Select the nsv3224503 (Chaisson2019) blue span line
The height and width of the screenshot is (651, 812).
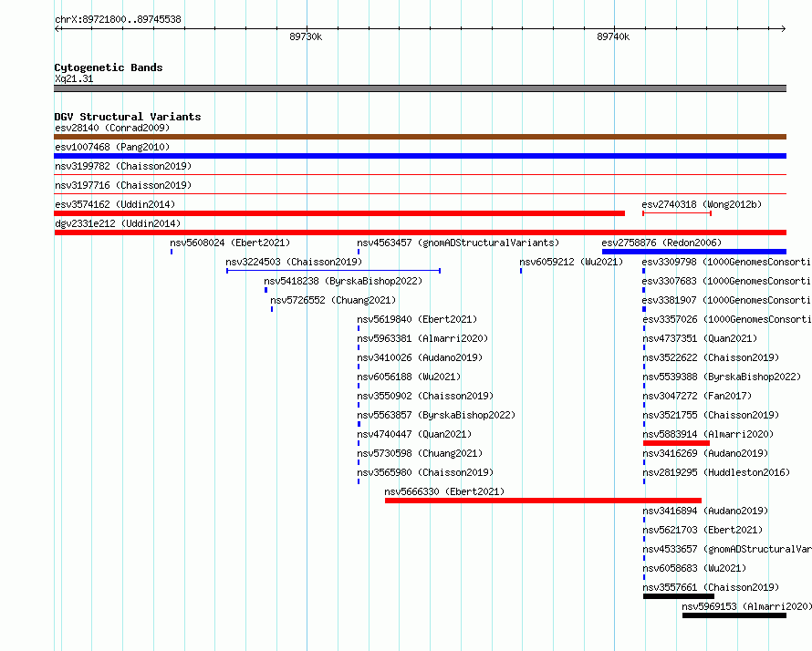point(334,271)
